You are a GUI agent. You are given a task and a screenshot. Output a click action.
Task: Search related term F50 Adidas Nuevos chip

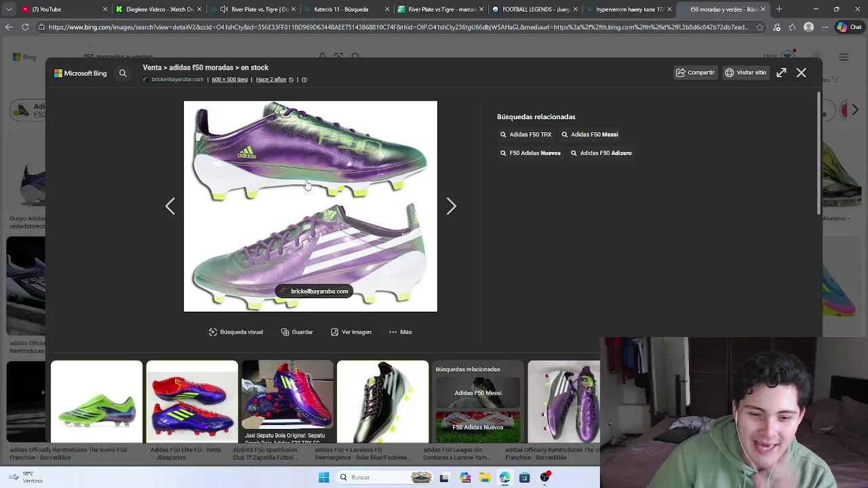click(x=530, y=153)
